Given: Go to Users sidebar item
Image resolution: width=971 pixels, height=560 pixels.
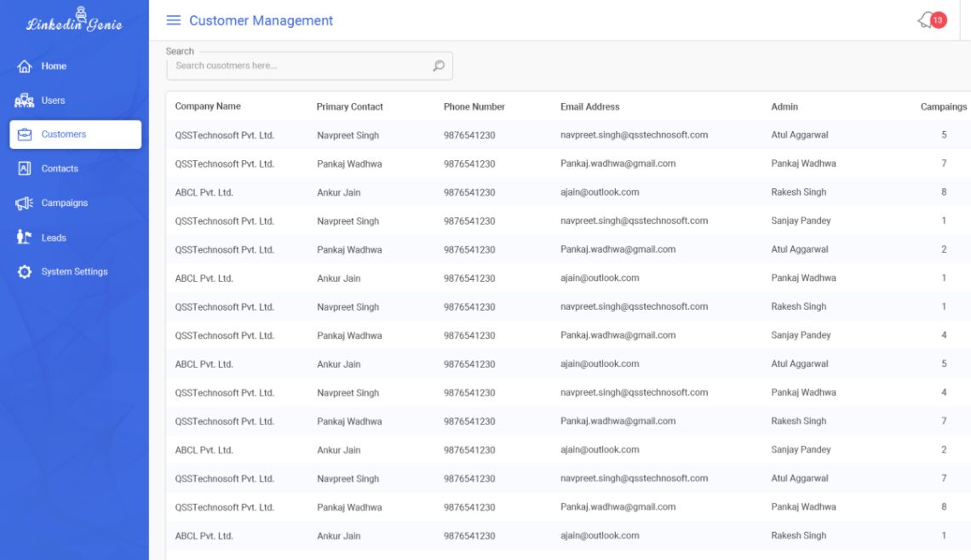Looking at the screenshot, I should [x=53, y=100].
